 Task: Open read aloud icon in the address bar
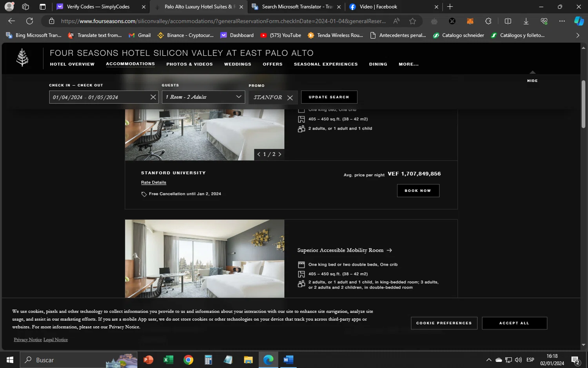tap(396, 21)
